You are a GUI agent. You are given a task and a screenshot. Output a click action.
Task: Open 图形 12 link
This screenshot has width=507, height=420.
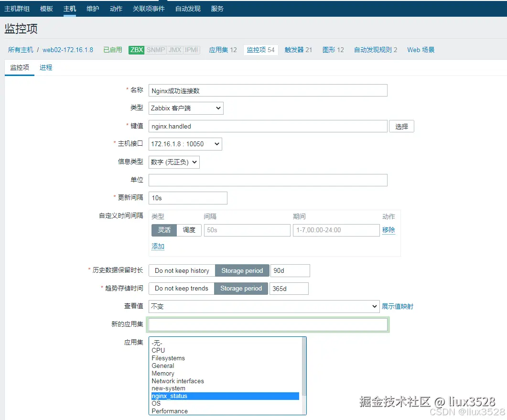(333, 50)
